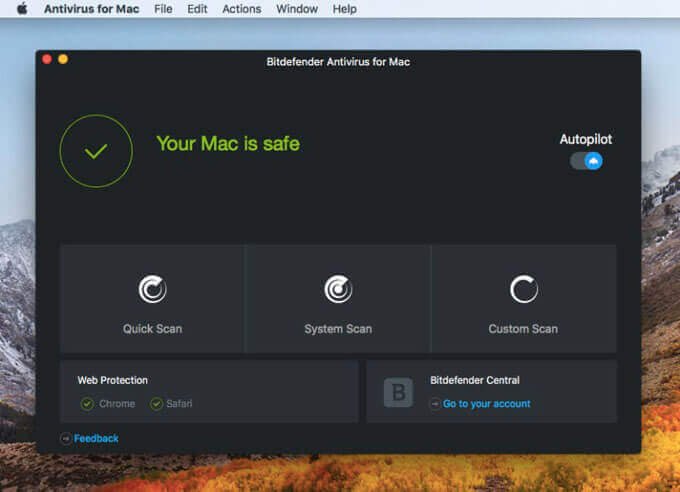Click the Feedback link
Image resolution: width=680 pixels, height=492 pixels.
click(96, 439)
